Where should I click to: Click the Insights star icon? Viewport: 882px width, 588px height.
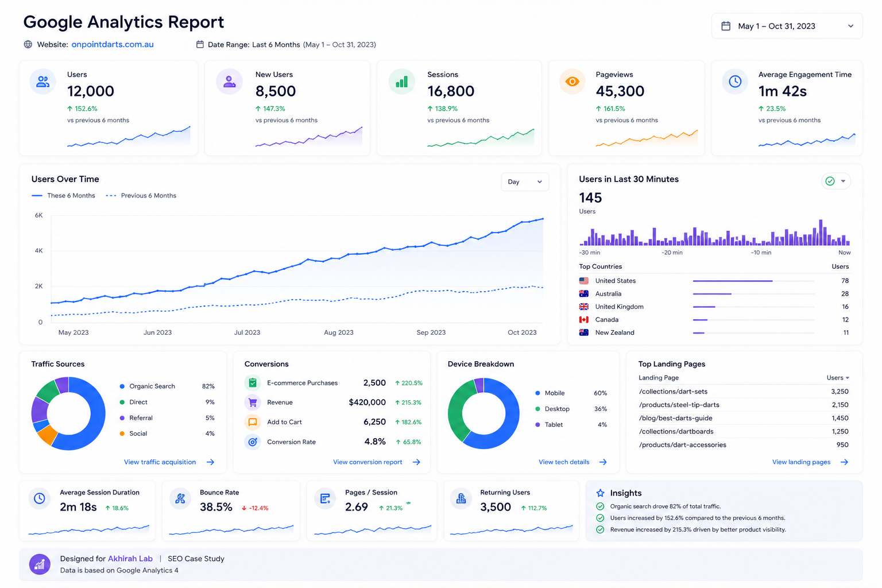click(x=600, y=493)
